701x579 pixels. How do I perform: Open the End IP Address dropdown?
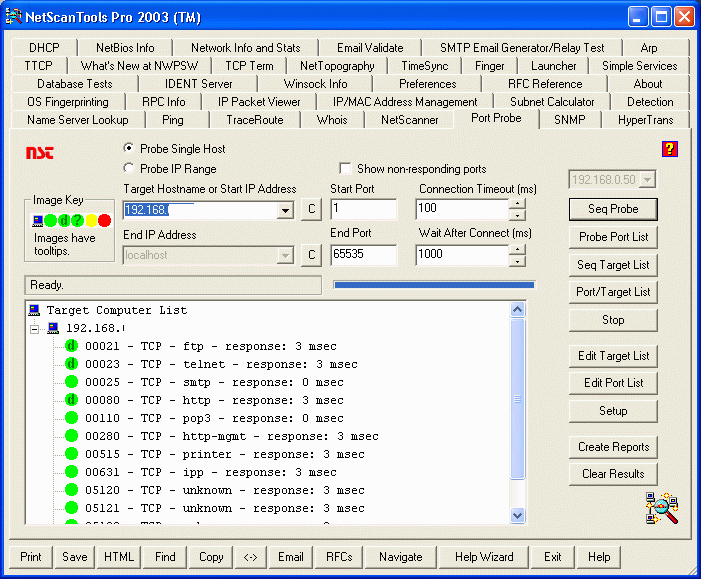[285, 255]
